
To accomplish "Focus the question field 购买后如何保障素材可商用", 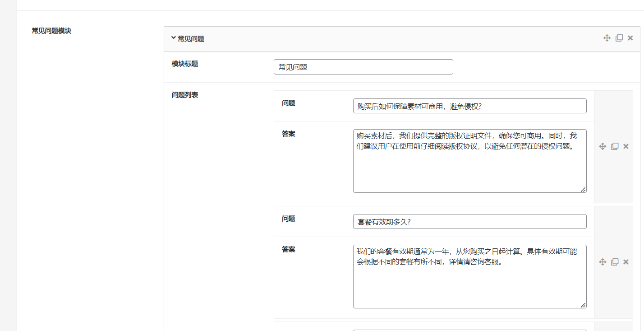I will click(469, 106).
